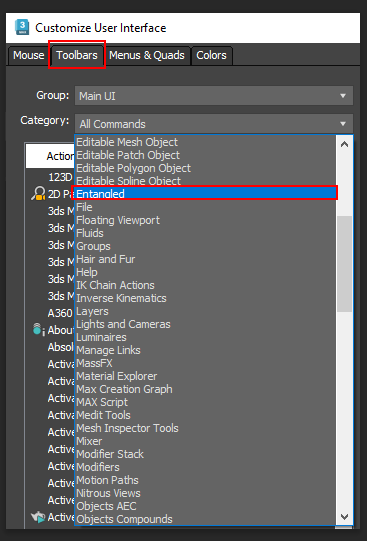Click the ActiveShade action teapot icon
367x541 pixels.
(38, 517)
